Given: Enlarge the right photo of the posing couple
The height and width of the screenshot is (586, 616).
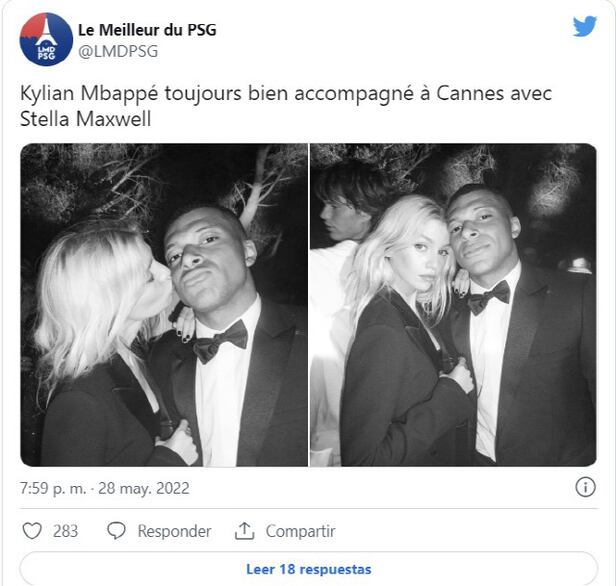Looking at the screenshot, I should click(453, 305).
